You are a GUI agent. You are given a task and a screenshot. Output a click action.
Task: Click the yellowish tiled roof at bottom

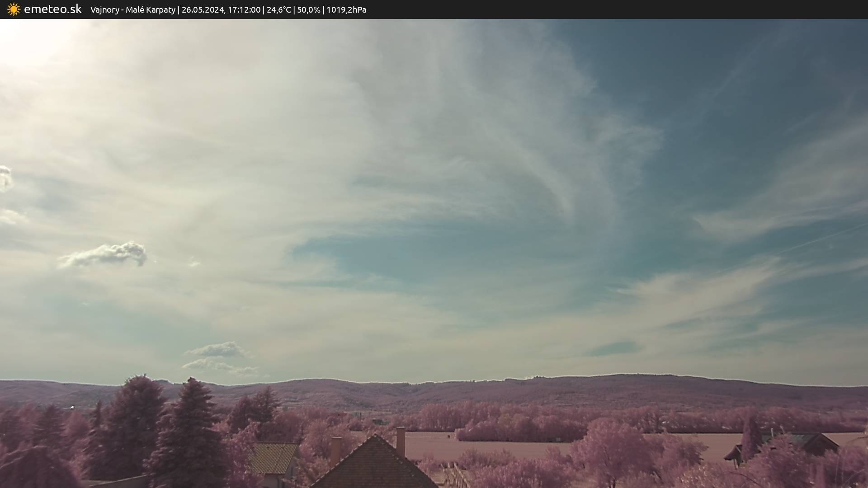tap(273, 457)
